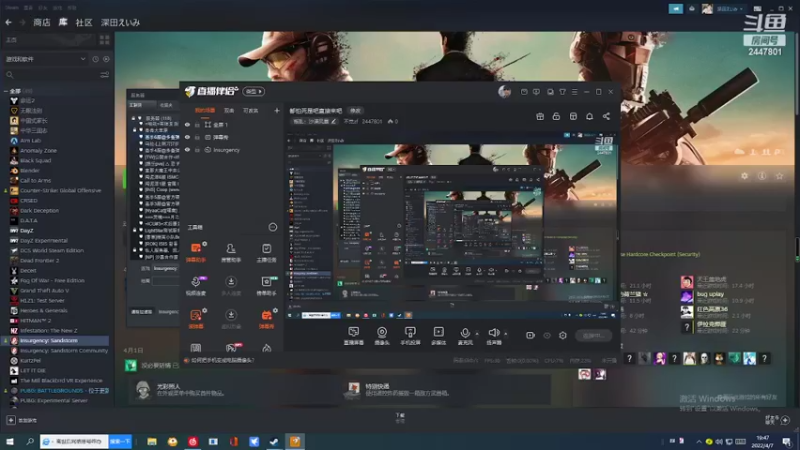Lock the Insurgency source layer
The height and width of the screenshot is (450, 800).
point(197,150)
